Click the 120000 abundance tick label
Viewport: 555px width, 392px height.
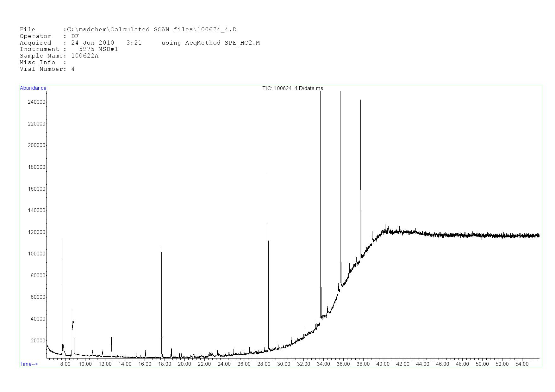click(x=37, y=232)
